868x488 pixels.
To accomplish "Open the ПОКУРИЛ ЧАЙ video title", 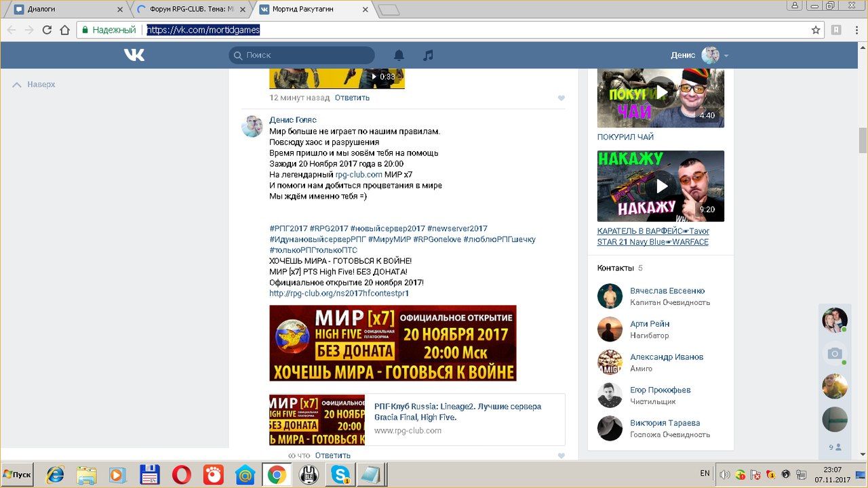I will (x=625, y=137).
